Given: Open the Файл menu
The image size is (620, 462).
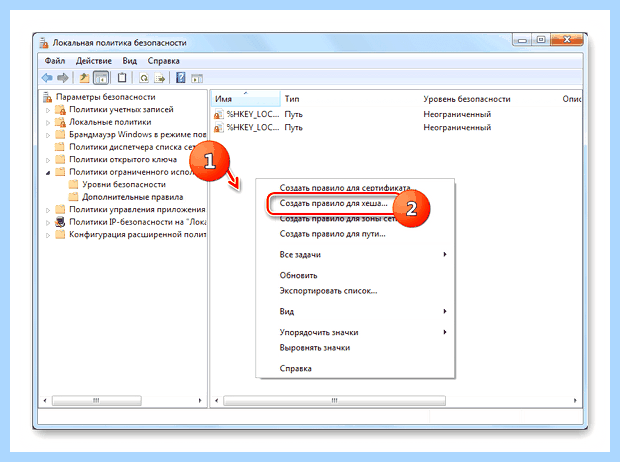Looking at the screenshot, I should click(x=55, y=61).
